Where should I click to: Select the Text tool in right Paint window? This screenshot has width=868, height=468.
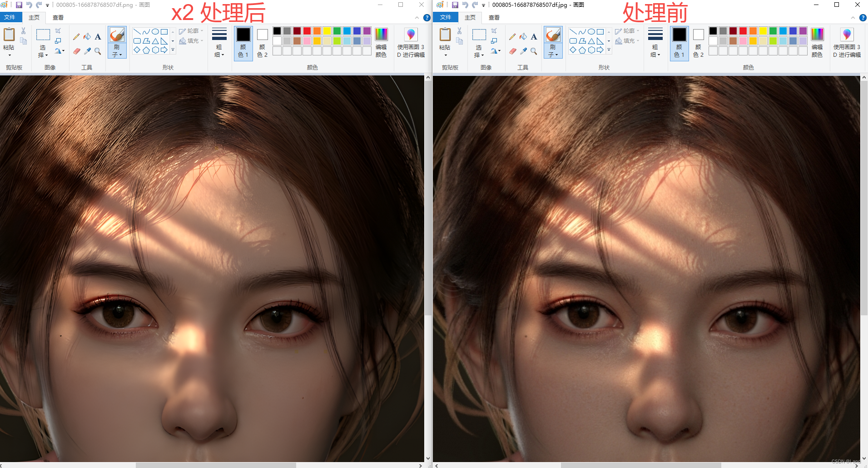[534, 37]
